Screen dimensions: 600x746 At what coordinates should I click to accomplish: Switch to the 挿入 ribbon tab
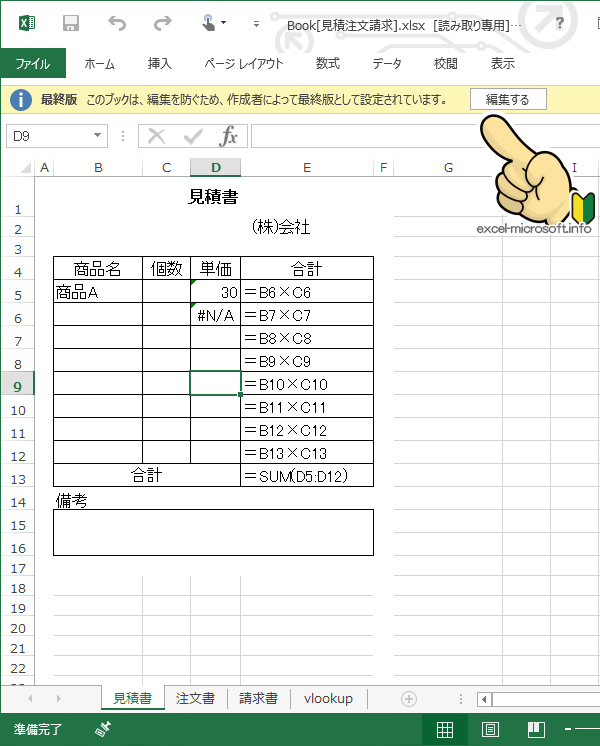tap(159, 63)
